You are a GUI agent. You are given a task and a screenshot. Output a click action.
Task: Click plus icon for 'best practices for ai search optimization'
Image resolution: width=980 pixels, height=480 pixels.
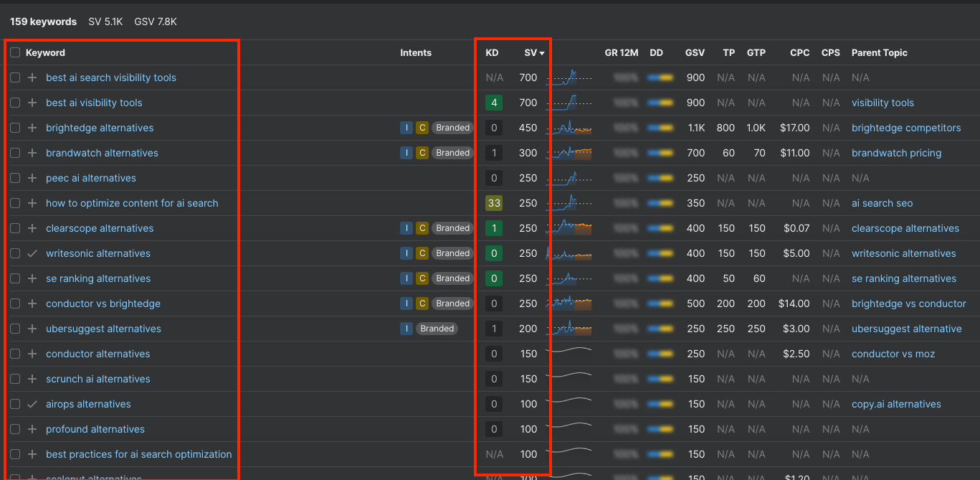click(32, 454)
